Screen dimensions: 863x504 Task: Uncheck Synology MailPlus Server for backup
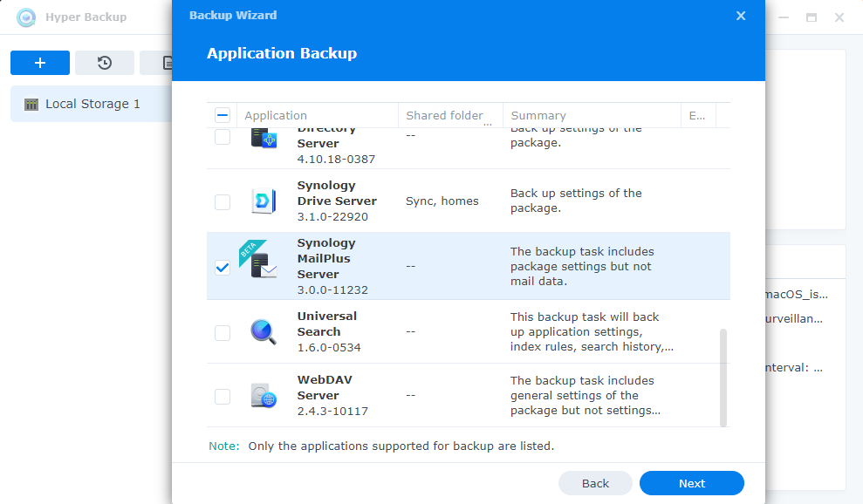pos(222,268)
